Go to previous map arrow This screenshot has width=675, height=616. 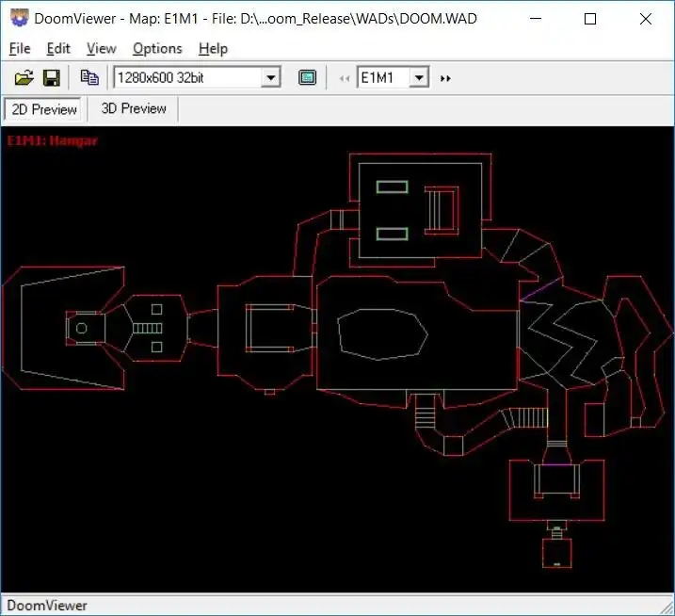click(x=345, y=78)
